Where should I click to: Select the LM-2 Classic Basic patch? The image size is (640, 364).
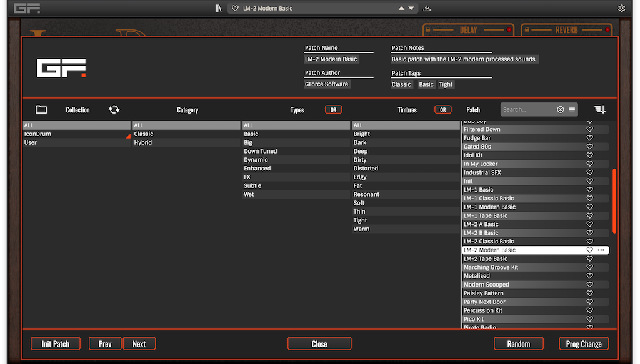(536, 242)
